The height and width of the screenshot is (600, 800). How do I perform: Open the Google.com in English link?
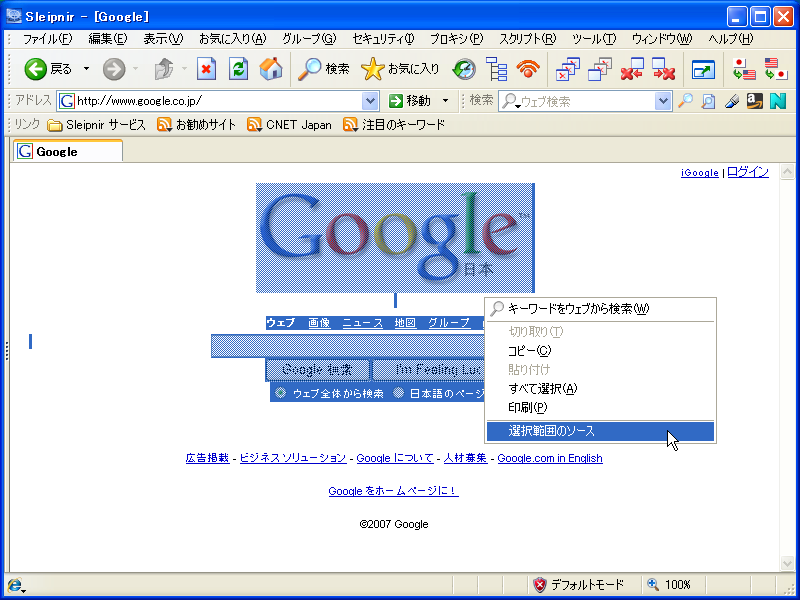pyautogui.click(x=550, y=458)
